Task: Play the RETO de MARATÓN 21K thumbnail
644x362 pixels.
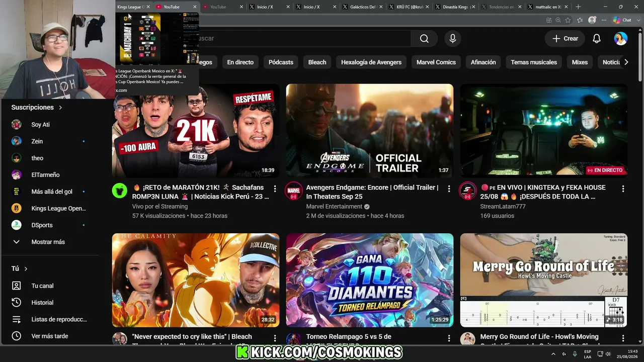Action: click(x=196, y=131)
